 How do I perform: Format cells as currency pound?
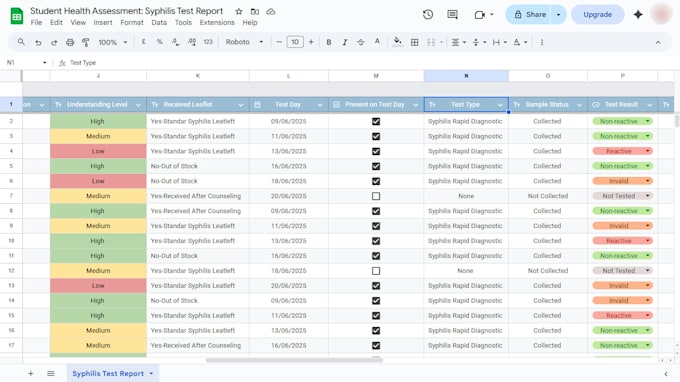click(144, 42)
